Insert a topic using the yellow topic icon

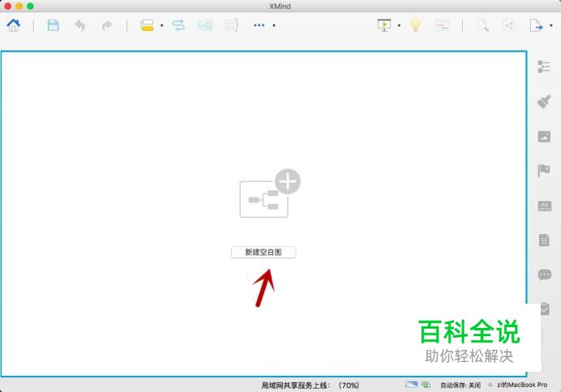pos(147,25)
